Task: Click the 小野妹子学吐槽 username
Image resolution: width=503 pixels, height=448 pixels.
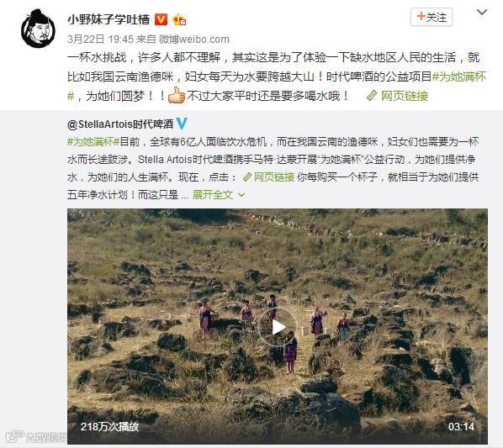Action: pos(109,19)
